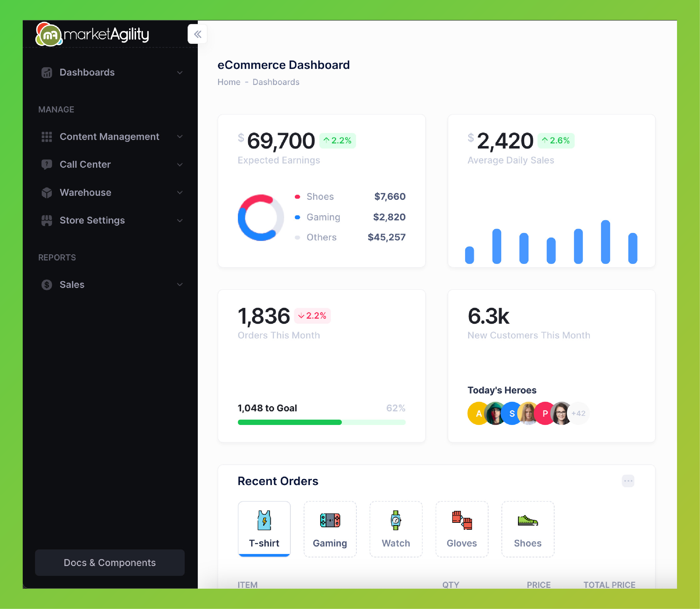Click the Call Center chat icon
Screen dimensions: 700x609
coord(47,165)
